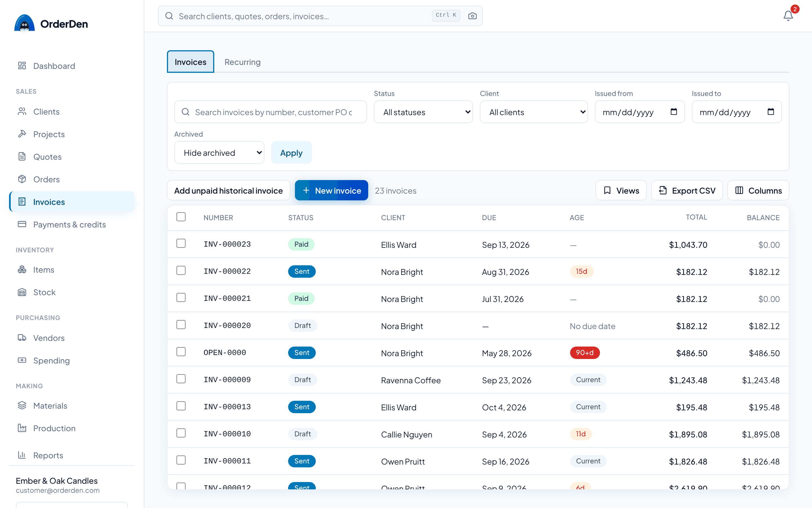Open Vendors under Purchasing
Screen dimensions: 812x508
[72, 338]
